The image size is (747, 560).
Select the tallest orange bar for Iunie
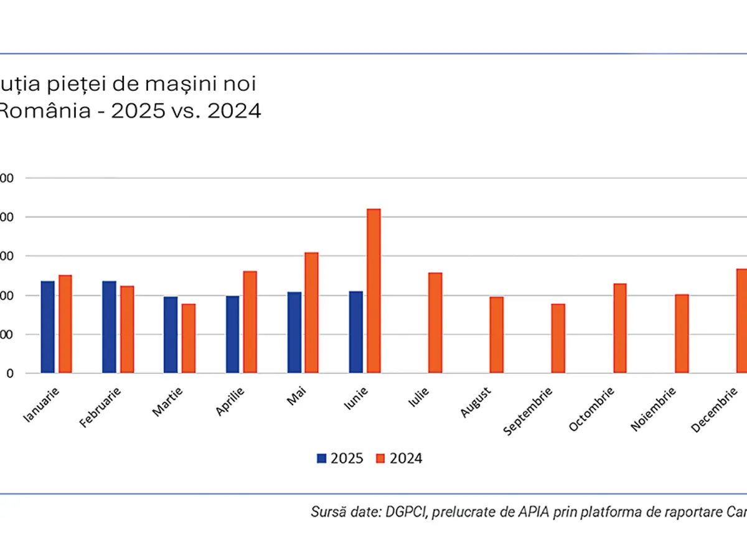374,291
